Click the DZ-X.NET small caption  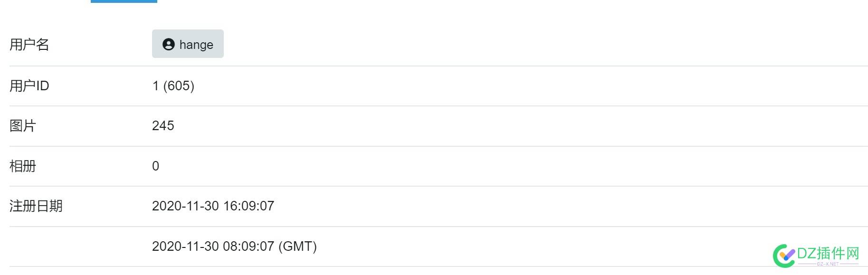pos(828,264)
